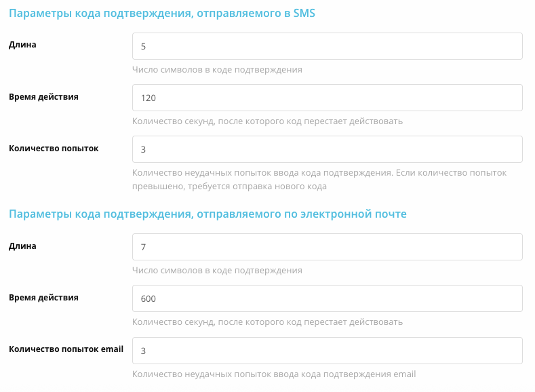
Task: Focus the SMS Время действия field with 120
Action: point(327,98)
